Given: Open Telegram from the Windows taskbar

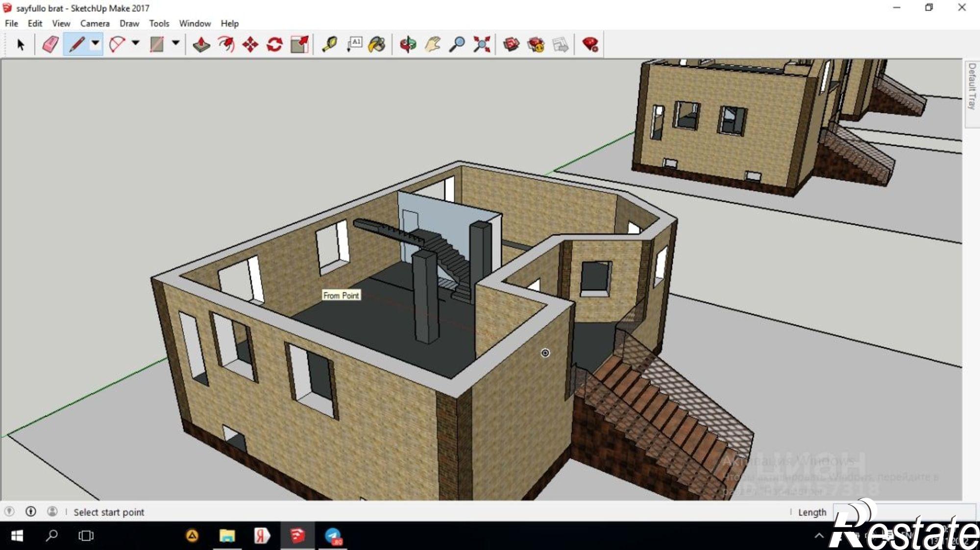Looking at the screenshot, I should [334, 536].
